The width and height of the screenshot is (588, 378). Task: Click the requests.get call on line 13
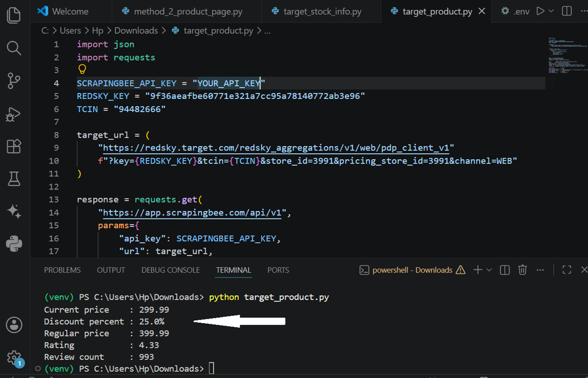point(168,200)
